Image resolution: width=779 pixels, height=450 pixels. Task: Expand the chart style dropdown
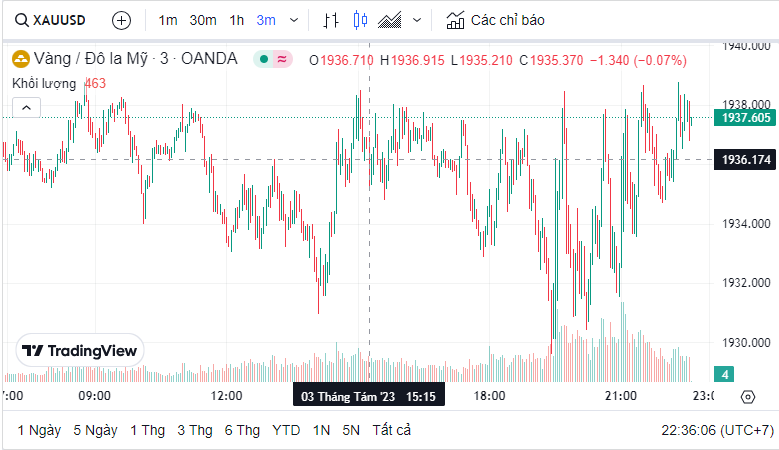tap(417, 20)
